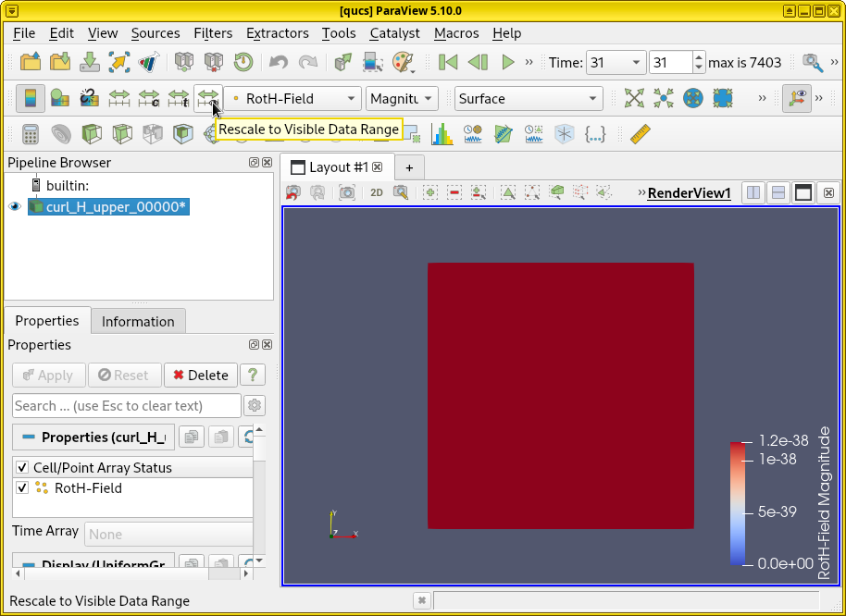Open the color palette loader icon
Image resolution: width=846 pixels, height=616 pixels.
403,63
